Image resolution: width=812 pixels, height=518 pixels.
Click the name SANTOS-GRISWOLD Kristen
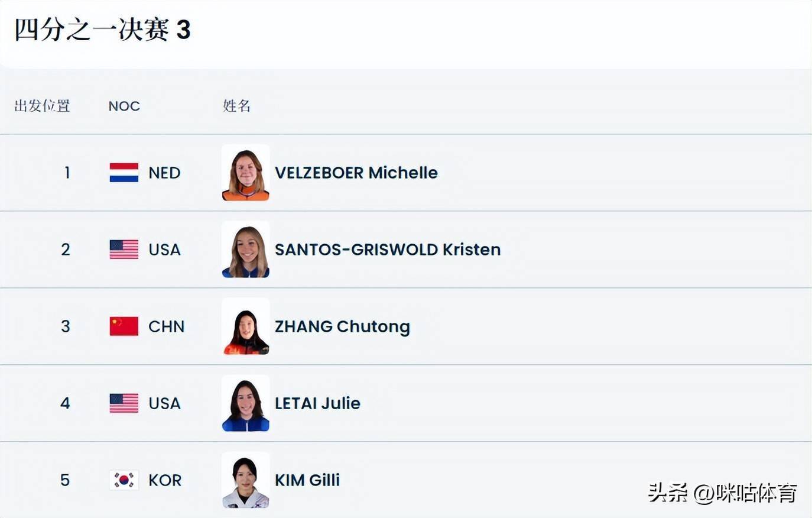[x=387, y=250]
